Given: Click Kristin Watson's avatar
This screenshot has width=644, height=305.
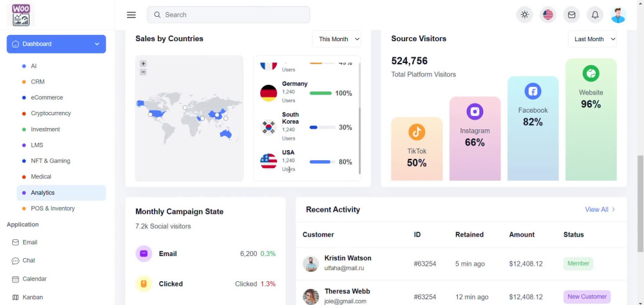Looking at the screenshot, I should pyautogui.click(x=311, y=264).
